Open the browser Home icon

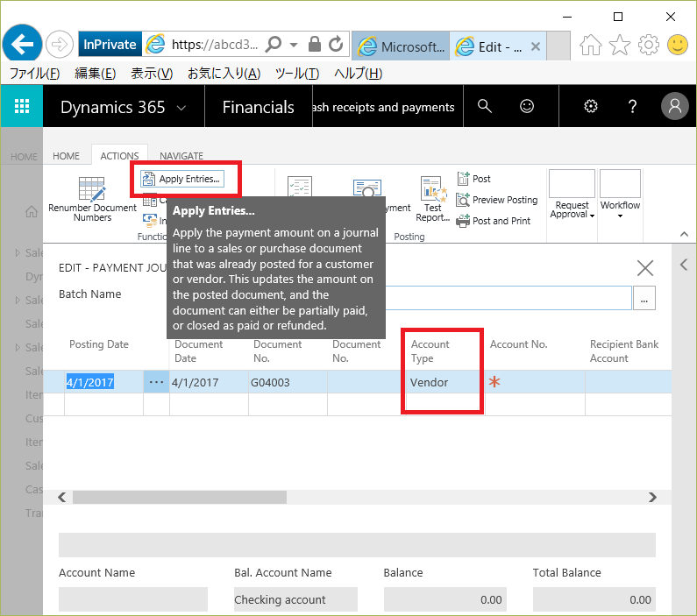[590, 45]
